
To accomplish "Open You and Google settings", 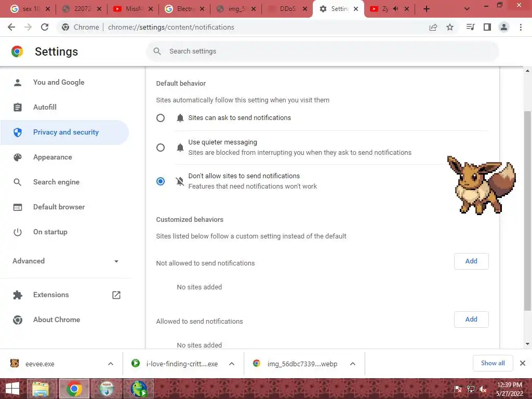I will click(x=64, y=82).
